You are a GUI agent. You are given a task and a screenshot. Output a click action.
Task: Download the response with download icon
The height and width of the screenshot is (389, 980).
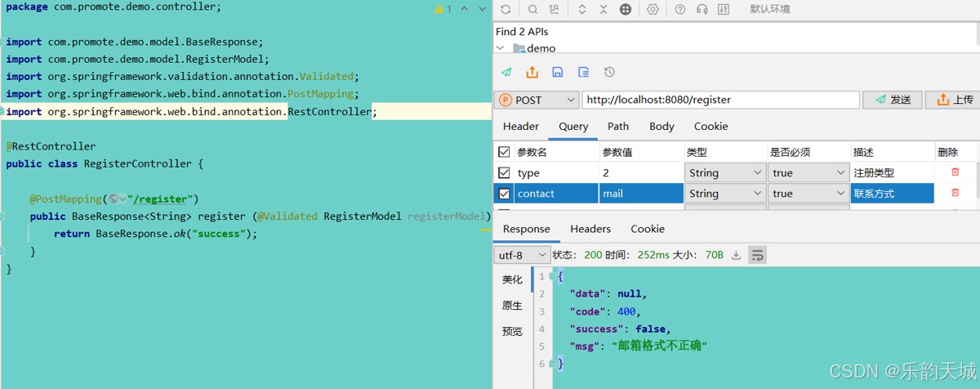pyautogui.click(x=736, y=255)
